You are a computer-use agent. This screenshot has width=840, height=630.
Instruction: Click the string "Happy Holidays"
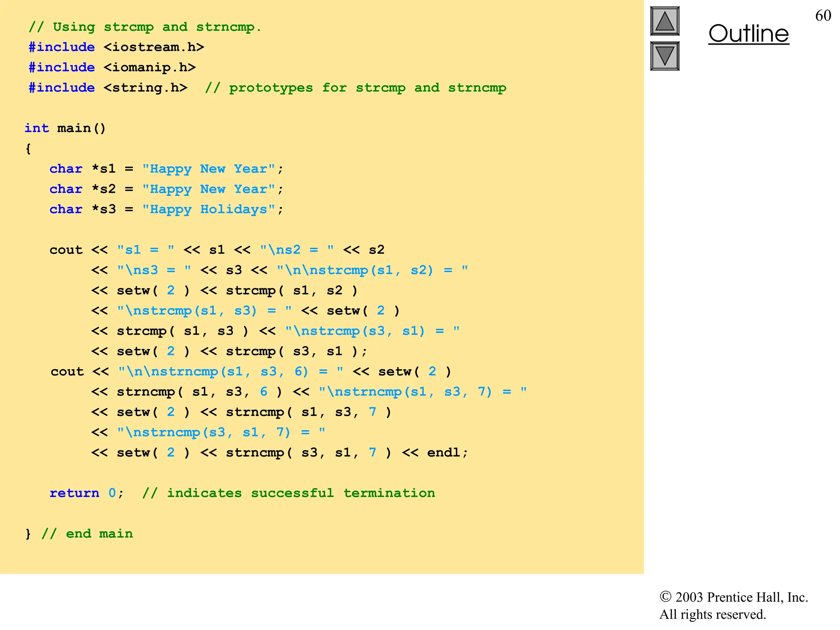click(209, 209)
